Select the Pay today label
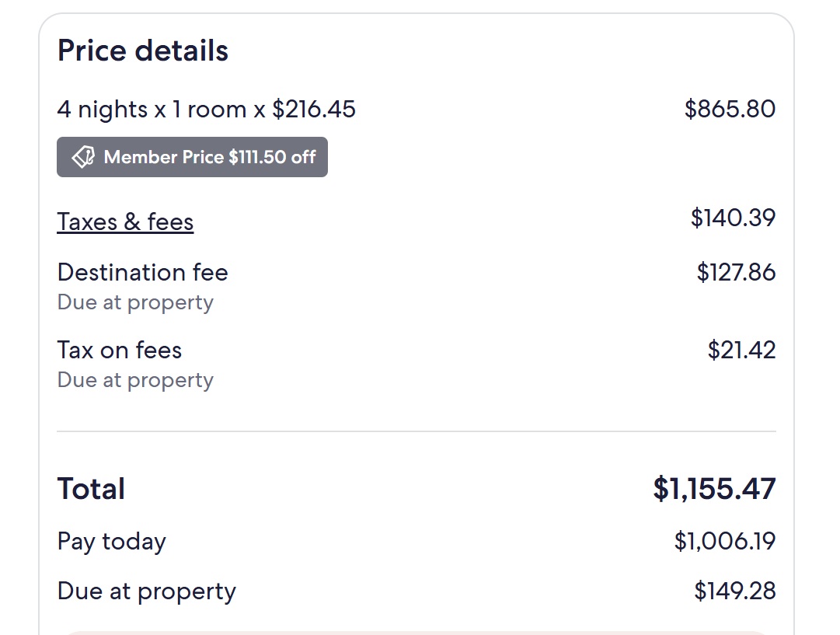Viewport: 840px width, 635px height. [x=112, y=541]
